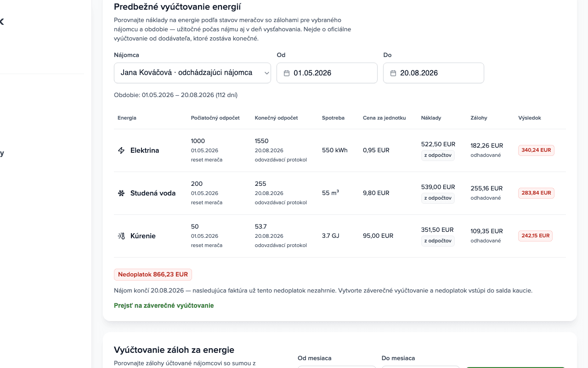
Task: Select the Studená voda row label
Action: (153, 193)
